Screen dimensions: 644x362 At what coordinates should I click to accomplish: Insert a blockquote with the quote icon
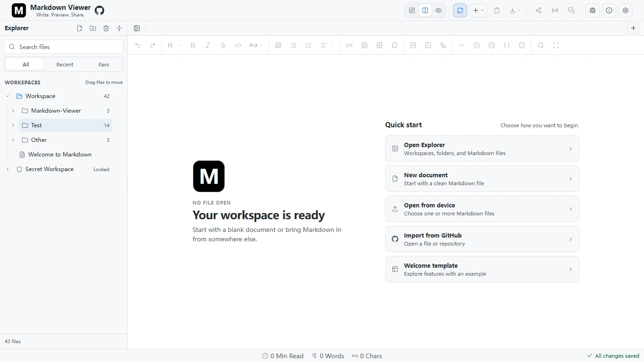click(278, 45)
